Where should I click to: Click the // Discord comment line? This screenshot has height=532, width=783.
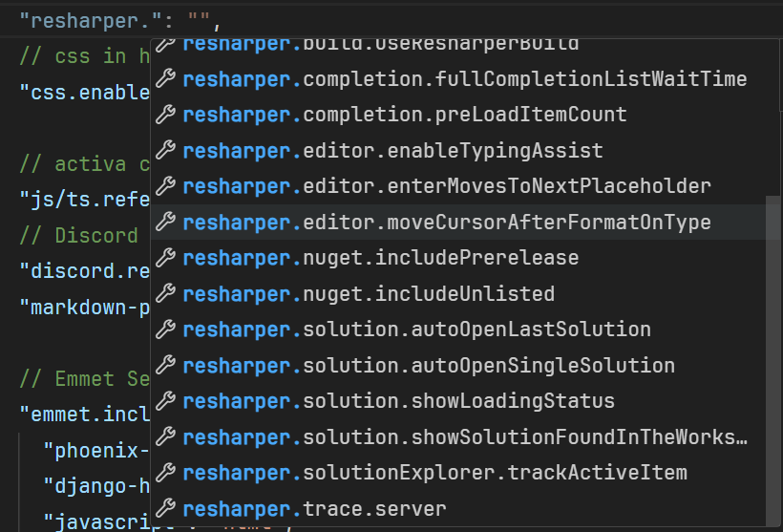coord(78,236)
